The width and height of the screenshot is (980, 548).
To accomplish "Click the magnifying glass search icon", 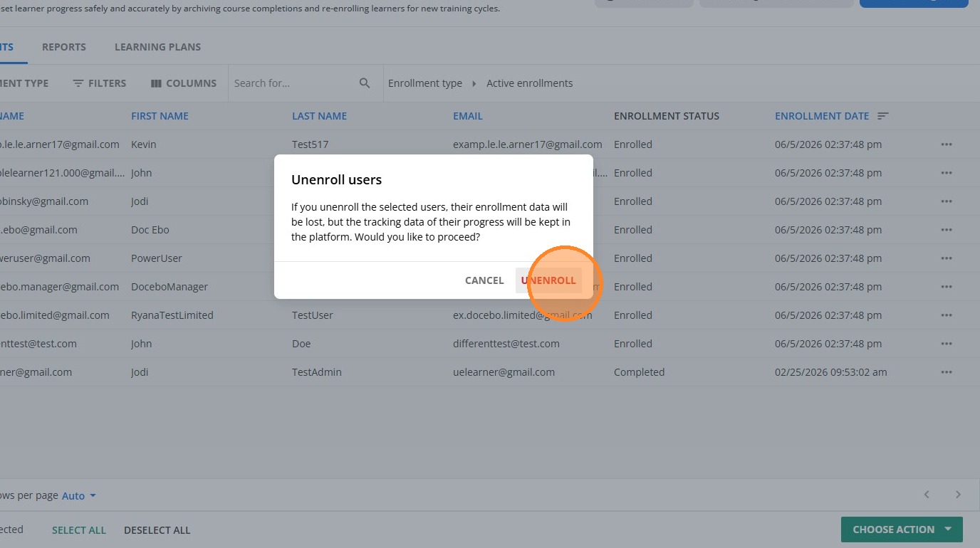I will tap(365, 83).
